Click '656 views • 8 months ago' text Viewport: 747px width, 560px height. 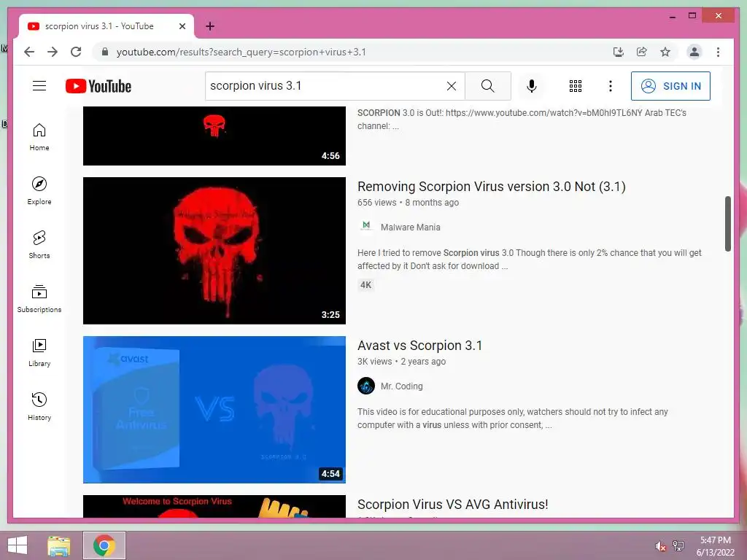click(408, 203)
